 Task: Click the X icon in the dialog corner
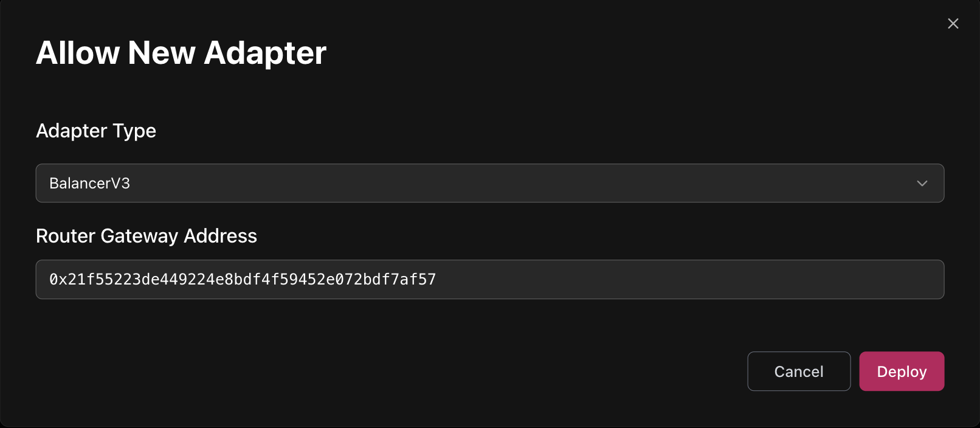pyautogui.click(x=953, y=24)
